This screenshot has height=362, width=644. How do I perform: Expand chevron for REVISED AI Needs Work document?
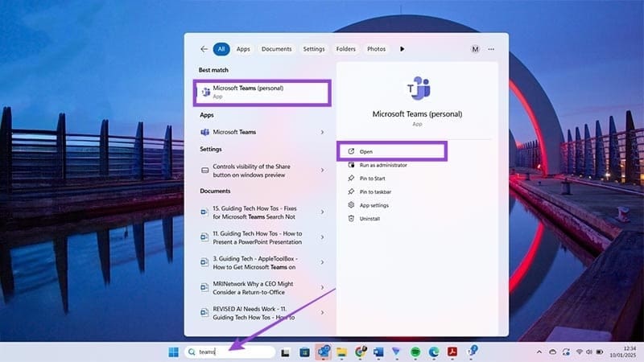coord(323,312)
